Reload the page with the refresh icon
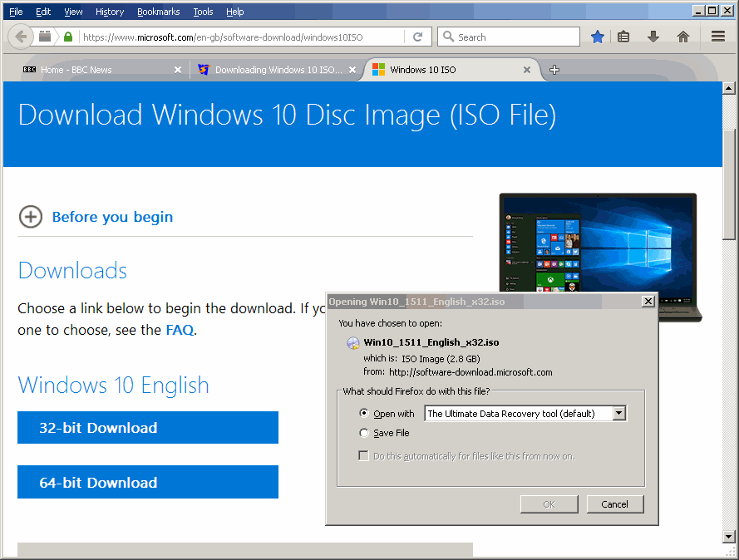739x560 pixels. pyautogui.click(x=417, y=37)
